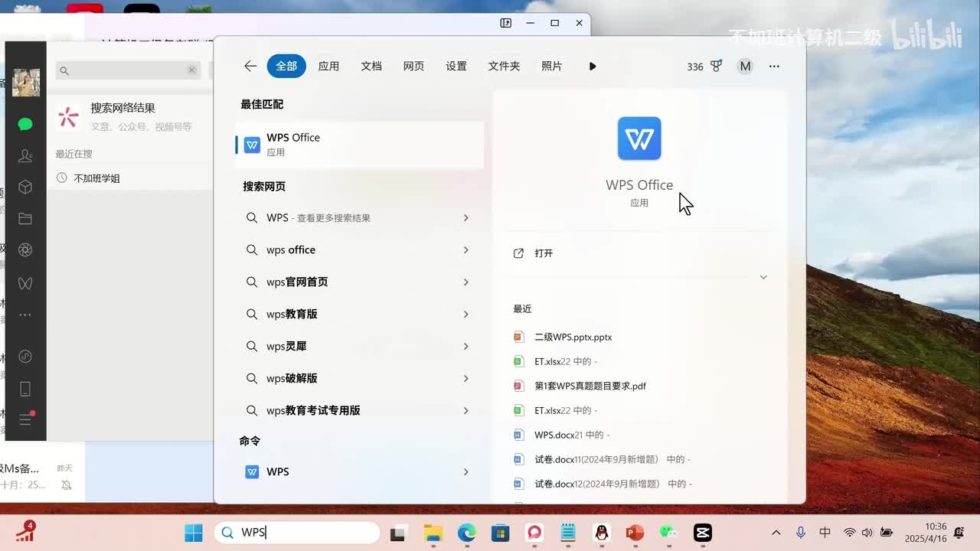
Task: Open the WeChat contacts icon
Action: 25,156
